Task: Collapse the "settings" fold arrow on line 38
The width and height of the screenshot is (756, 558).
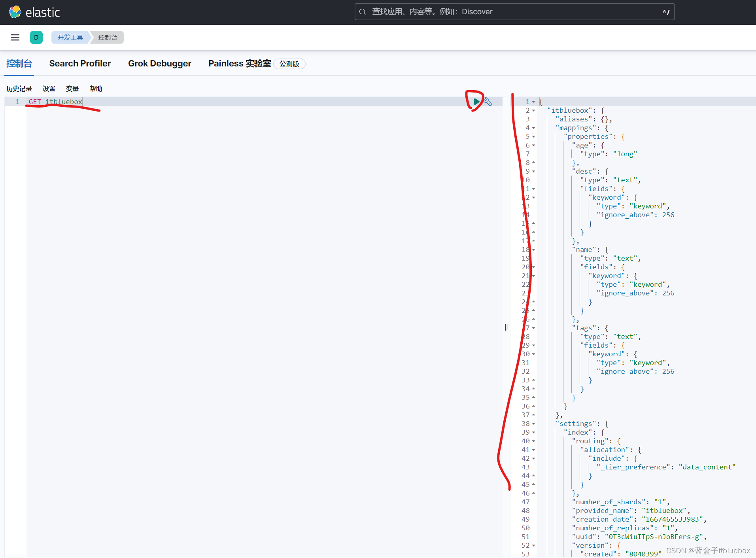Action: pos(533,424)
